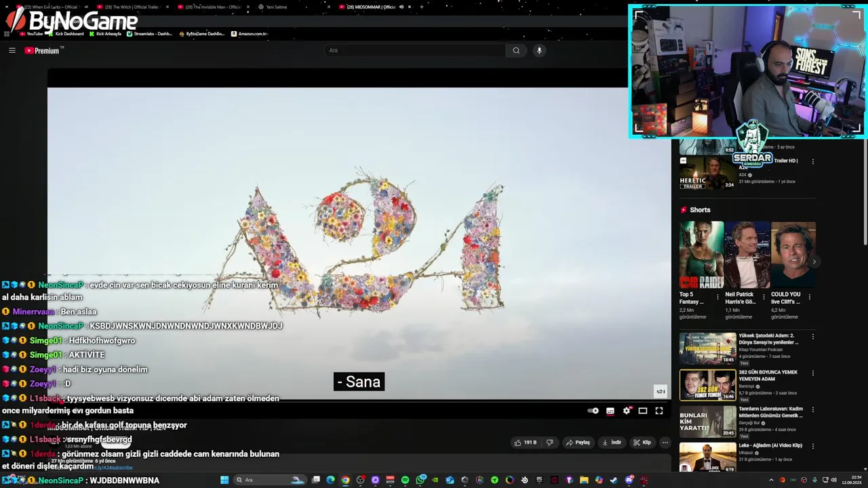Click the YouTube search magnifier button
This screenshot has height=488, width=868.
pos(516,50)
